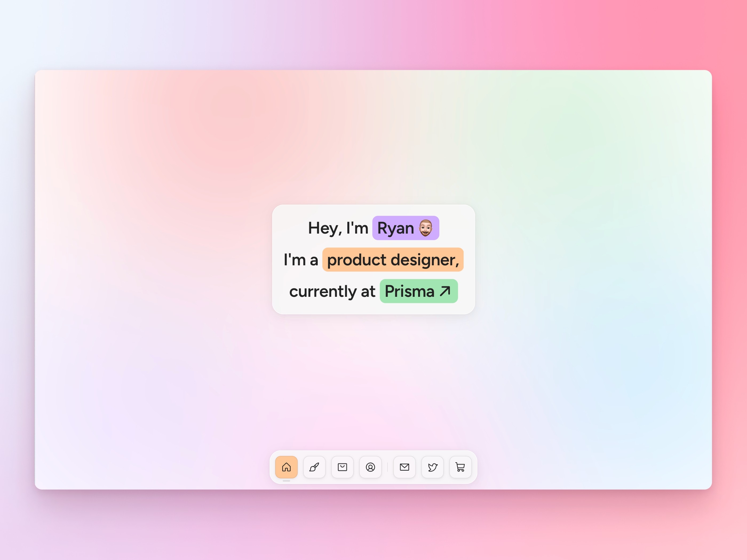The image size is (747, 560).
Task: Open the paintbrush design work icon
Action: pos(314,467)
